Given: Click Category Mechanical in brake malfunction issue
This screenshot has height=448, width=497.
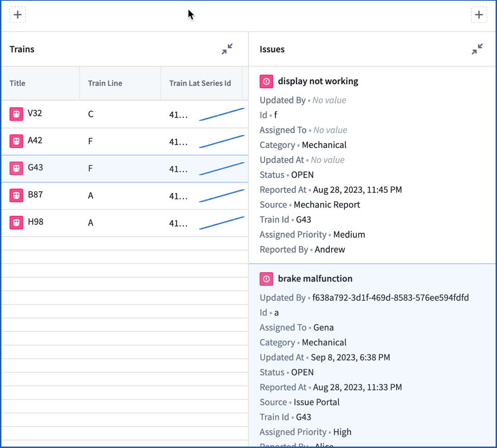Looking at the screenshot, I should tap(324, 343).
